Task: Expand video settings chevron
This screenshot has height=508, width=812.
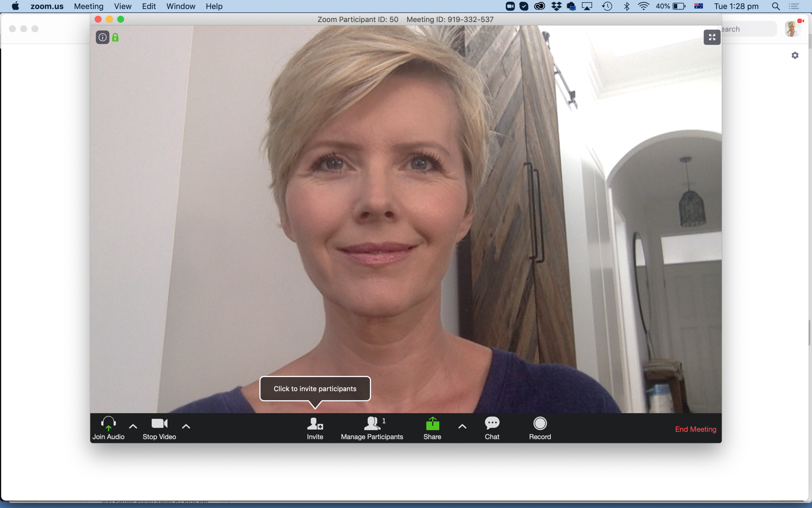Action: (x=186, y=426)
